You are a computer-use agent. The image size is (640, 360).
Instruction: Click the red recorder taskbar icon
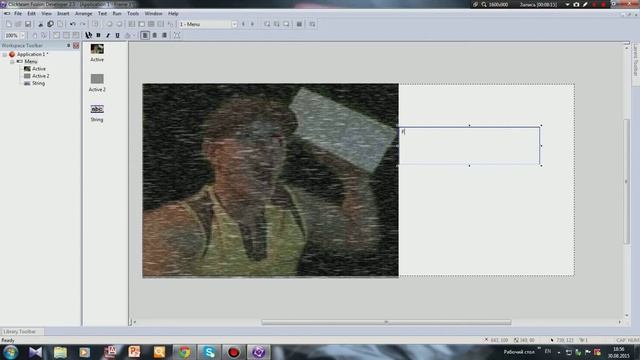pos(233,352)
